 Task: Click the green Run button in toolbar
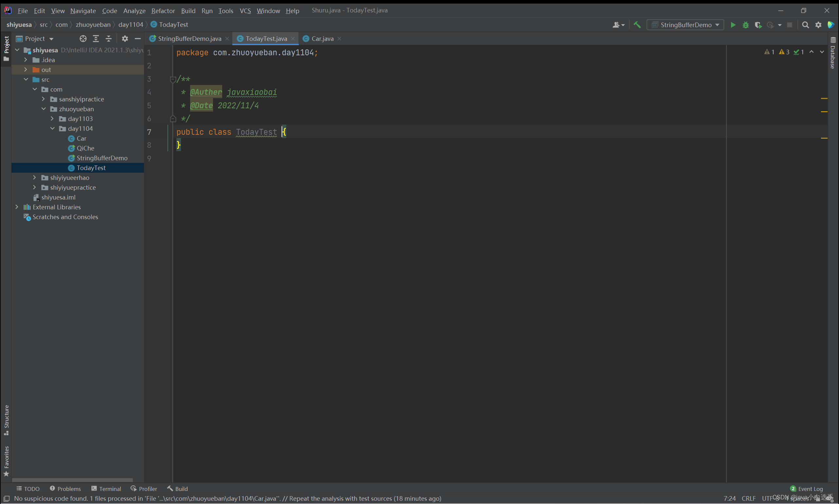(x=733, y=25)
